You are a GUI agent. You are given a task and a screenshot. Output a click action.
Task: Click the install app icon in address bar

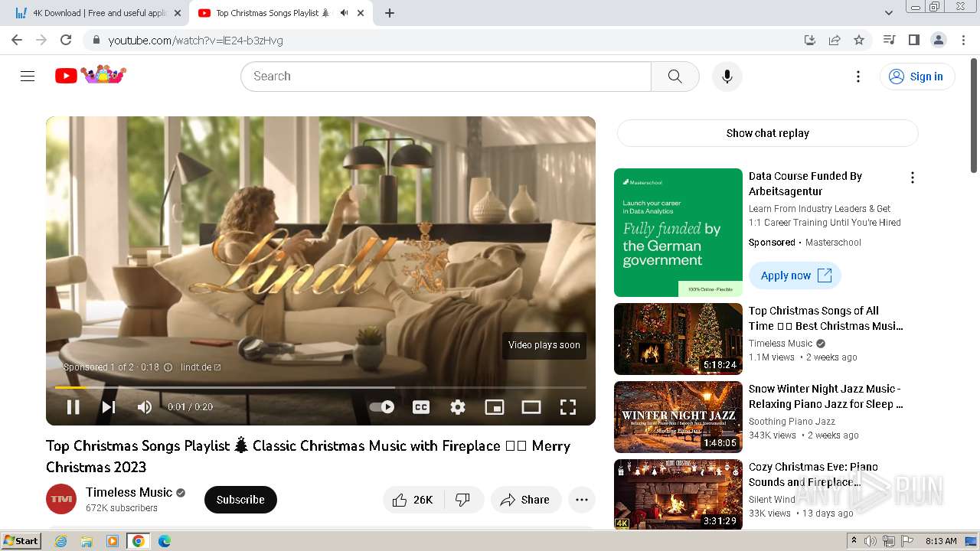810,40
